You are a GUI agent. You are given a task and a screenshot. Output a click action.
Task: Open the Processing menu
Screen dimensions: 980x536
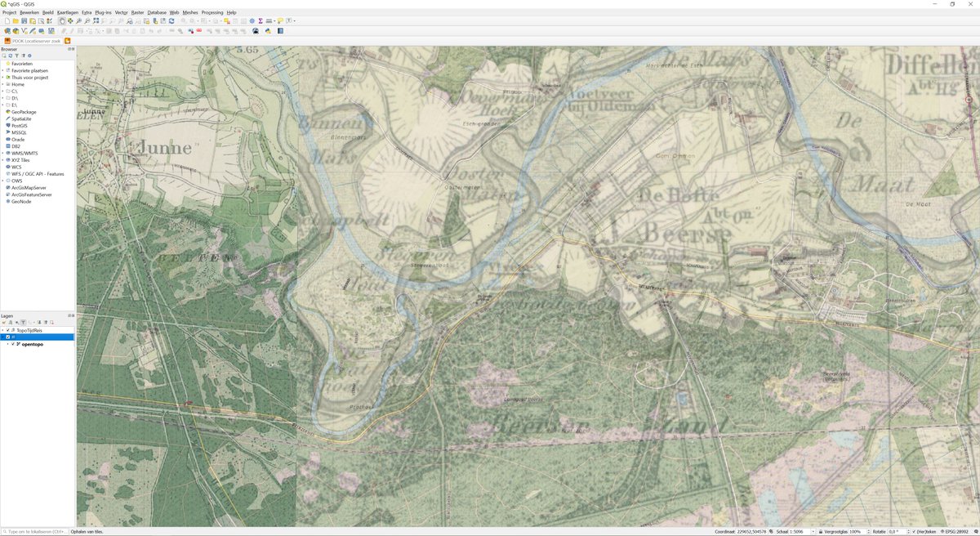pyautogui.click(x=212, y=13)
